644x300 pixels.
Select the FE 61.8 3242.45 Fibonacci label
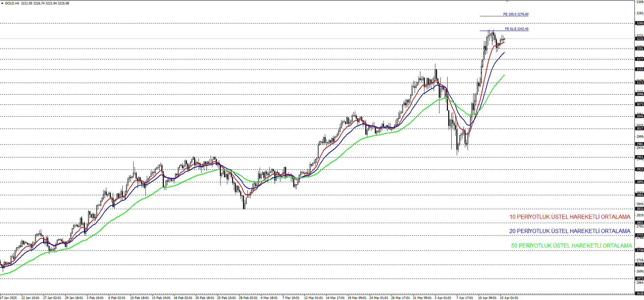[x=517, y=29]
